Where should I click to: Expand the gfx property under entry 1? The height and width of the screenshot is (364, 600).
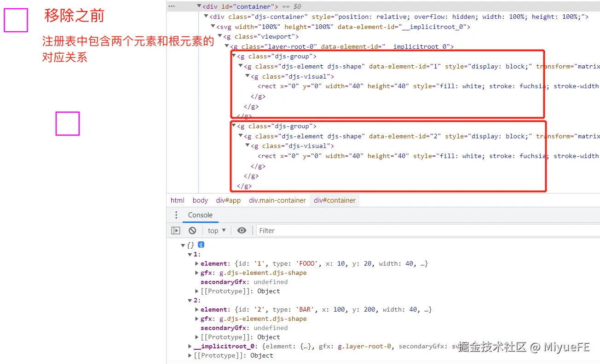pos(197,273)
